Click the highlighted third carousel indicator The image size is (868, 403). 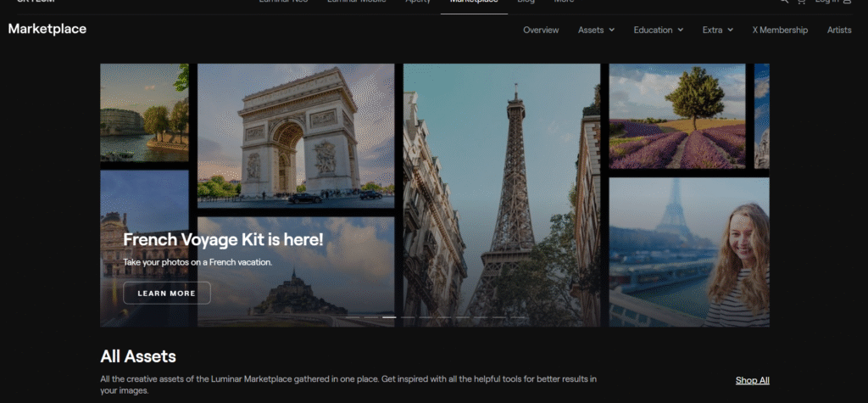click(x=389, y=317)
